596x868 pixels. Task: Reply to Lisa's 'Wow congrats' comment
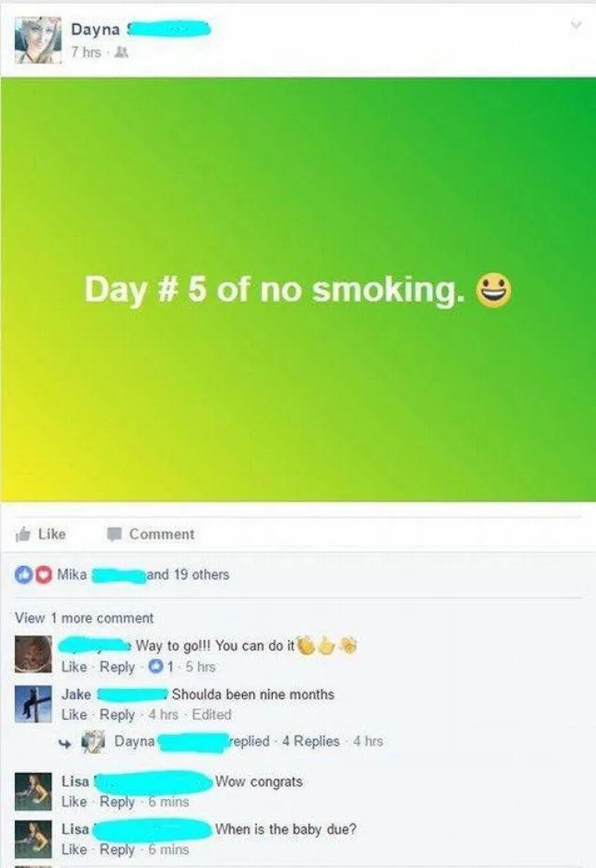[118, 802]
